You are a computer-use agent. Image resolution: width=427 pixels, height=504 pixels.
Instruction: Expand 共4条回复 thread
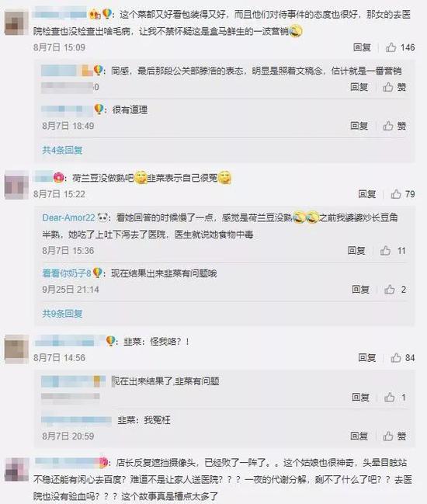(62, 150)
